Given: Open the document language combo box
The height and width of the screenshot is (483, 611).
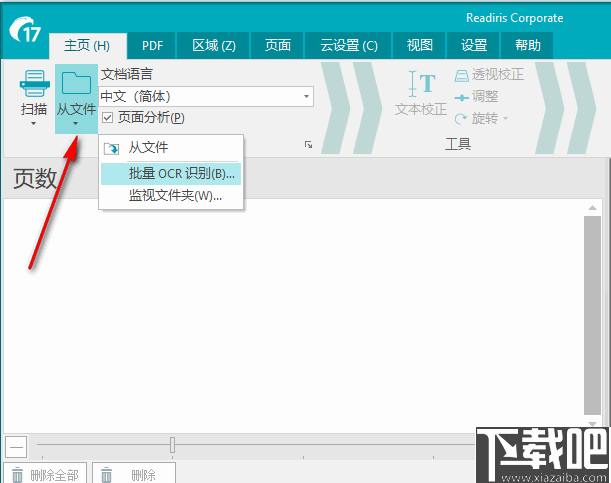Looking at the screenshot, I should pos(206,96).
